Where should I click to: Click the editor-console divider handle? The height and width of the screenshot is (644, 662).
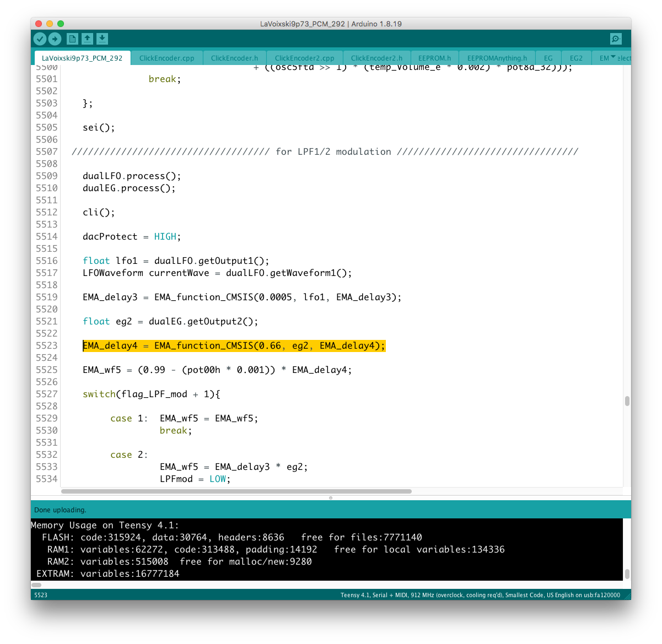click(331, 497)
